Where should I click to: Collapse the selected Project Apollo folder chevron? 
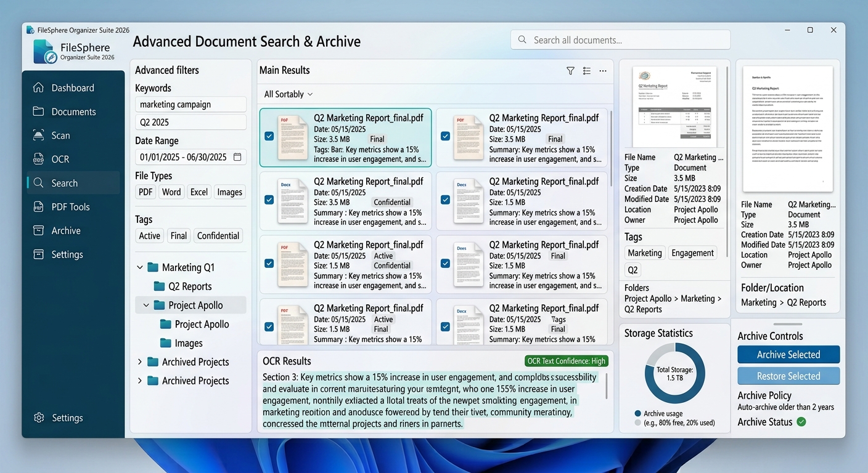point(146,305)
